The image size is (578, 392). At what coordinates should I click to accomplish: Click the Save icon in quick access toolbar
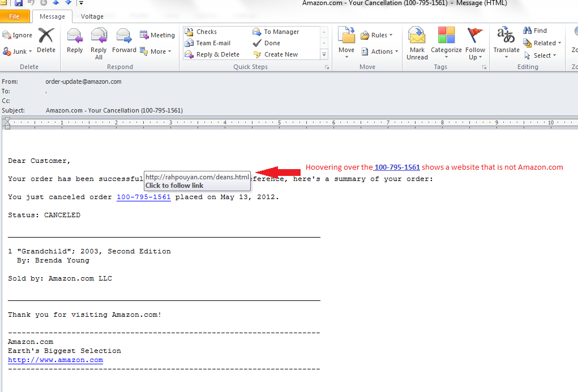tap(19, 3)
